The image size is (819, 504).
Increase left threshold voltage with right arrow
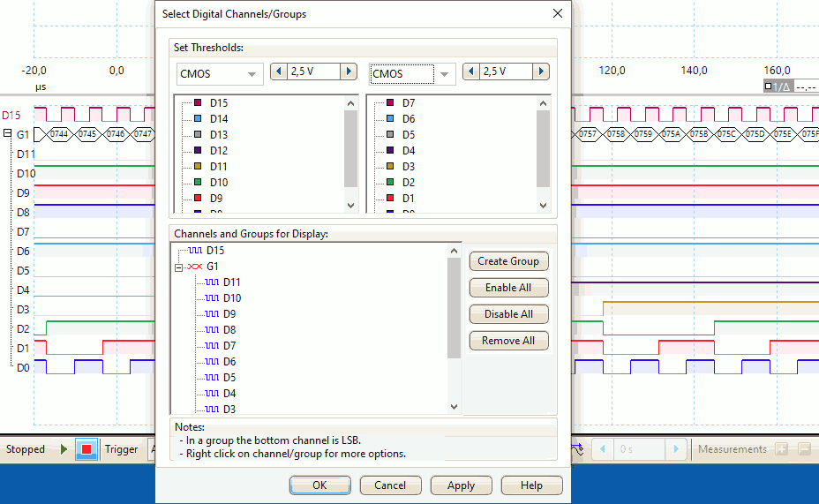(349, 72)
